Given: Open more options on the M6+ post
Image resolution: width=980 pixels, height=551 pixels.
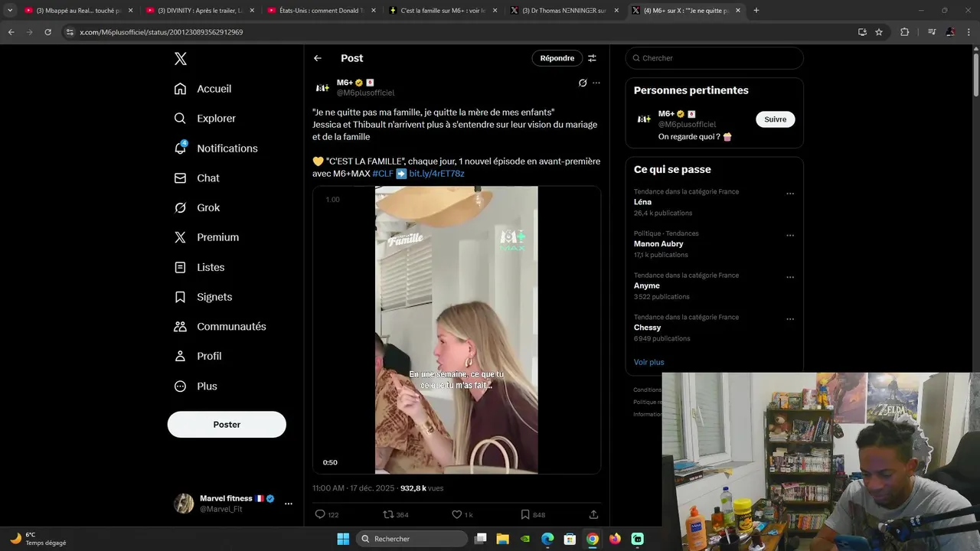Looking at the screenshot, I should [596, 83].
